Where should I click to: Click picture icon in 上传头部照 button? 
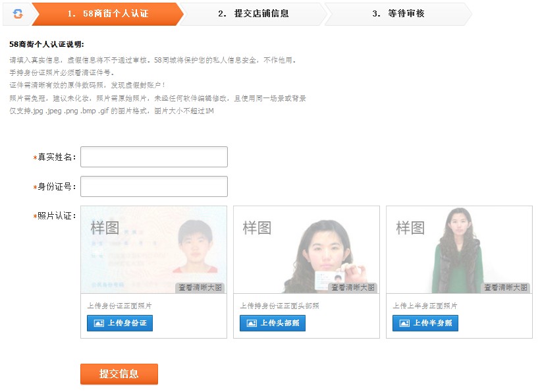(x=252, y=323)
